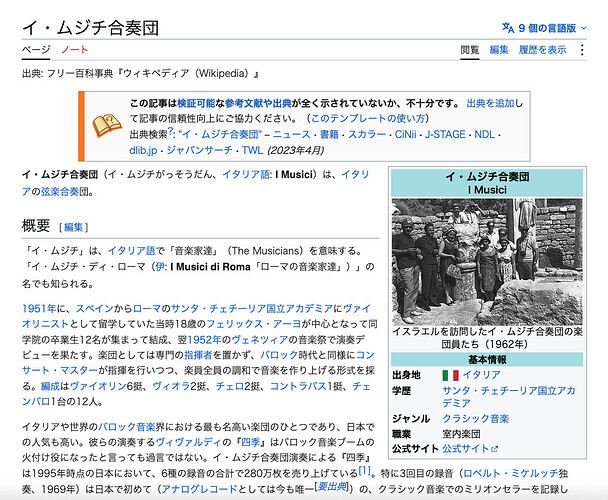Screen dimensions: 608x500
Task: Click the ヴェネツィア link
Action: coord(260,340)
